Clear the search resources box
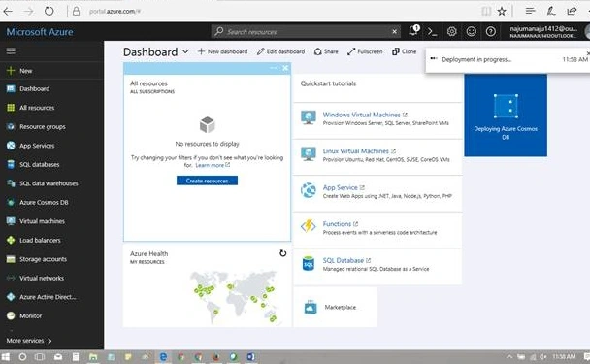This screenshot has width=590, height=364. tap(394, 32)
